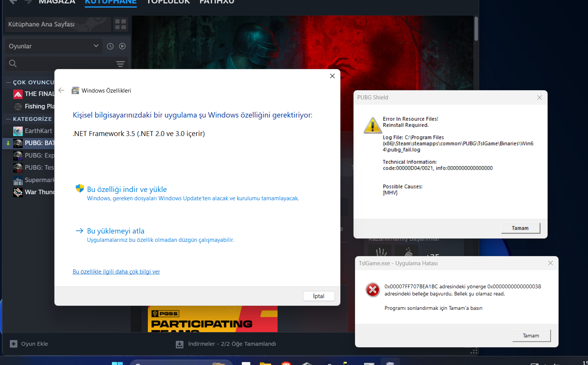Open the MAĞAZA tab in Steam
The image size is (588, 365).
[57, 2]
